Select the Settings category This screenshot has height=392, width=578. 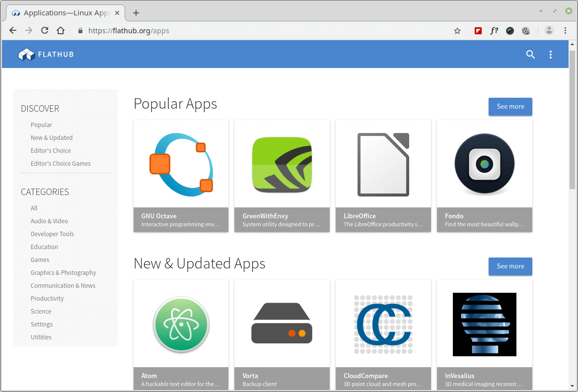click(42, 324)
